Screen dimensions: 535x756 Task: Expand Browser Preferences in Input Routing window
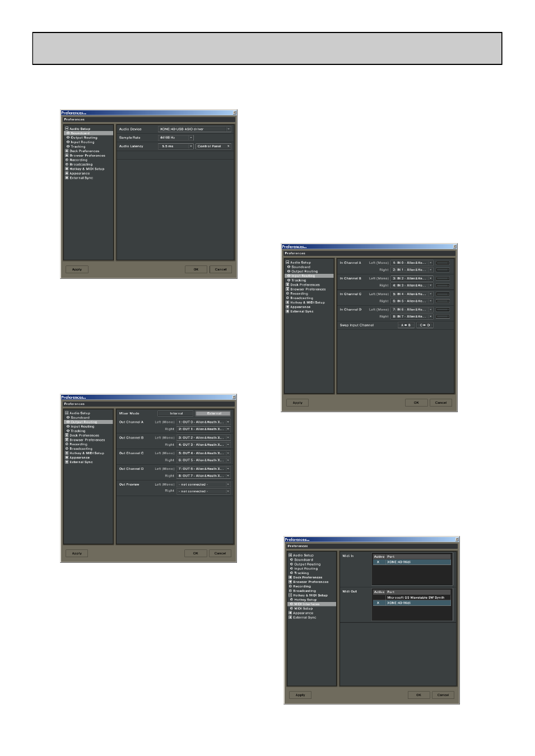[287, 289]
